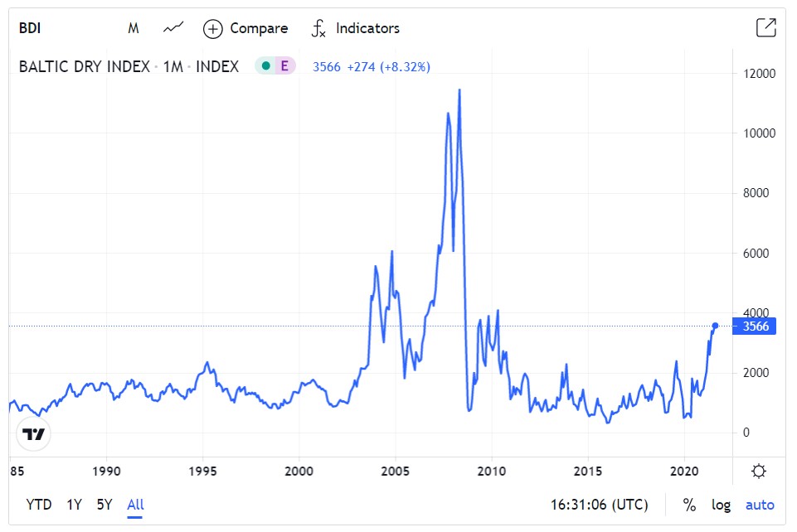797x532 pixels.
Task: Click the chart style line icon
Action: point(173,28)
